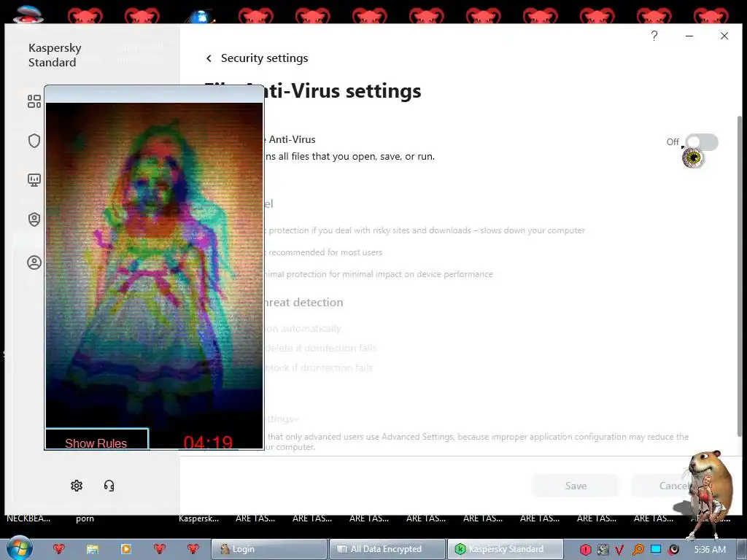This screenshot has width=747, height=560.
Task: Click the orange magnifier tray icon
Action: [x=638, y=550]
